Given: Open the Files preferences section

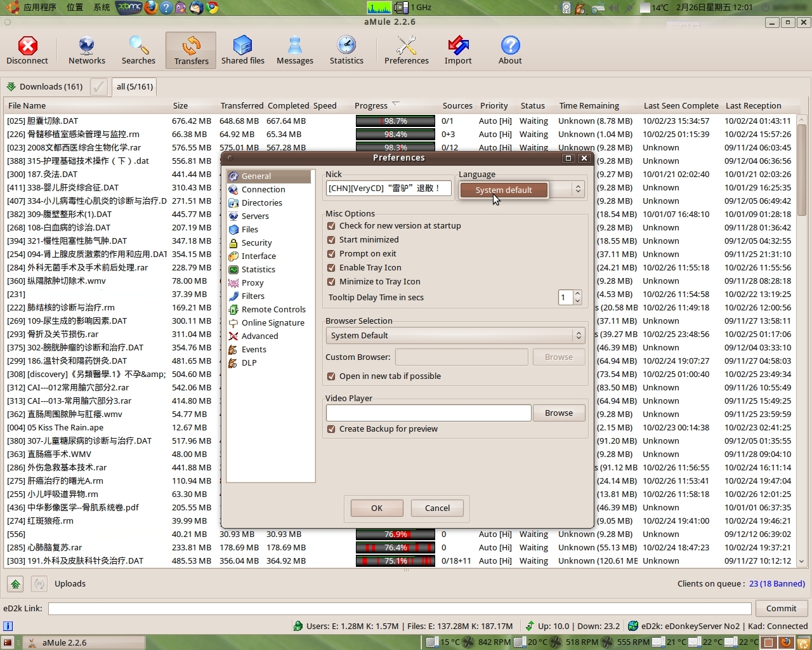Looking at the screenshot, I should click(270, 229).
